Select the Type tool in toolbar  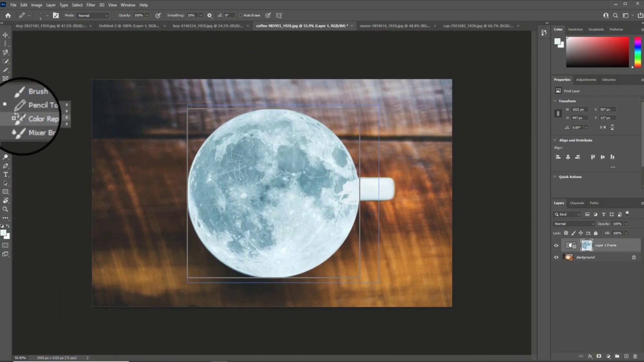[5, 175]
